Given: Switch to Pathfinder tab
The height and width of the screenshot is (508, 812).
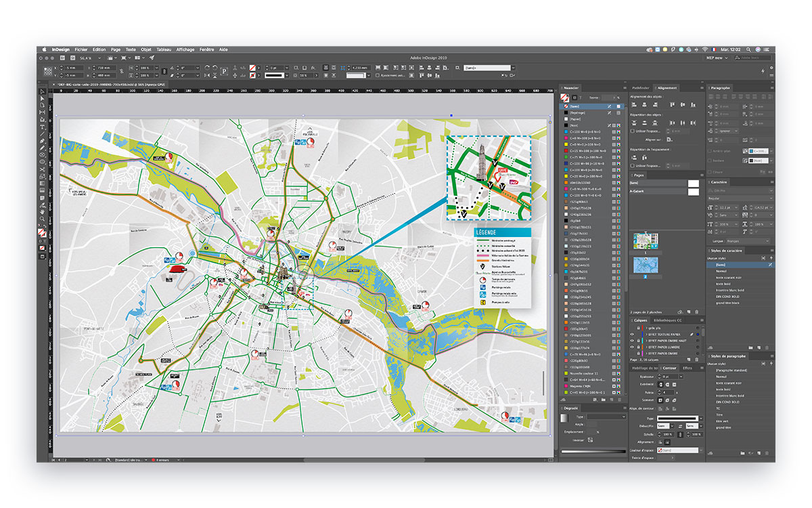Looking at the screenshot, I should 641,88.
